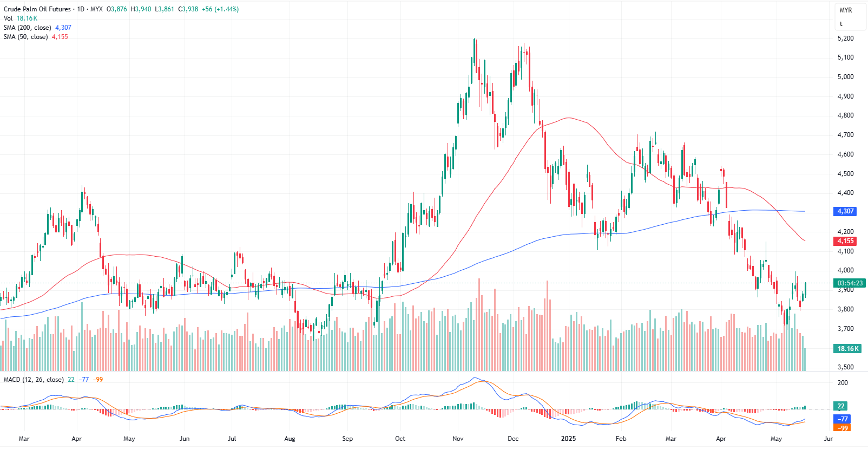
Task: Click the Crude Palm Oil Futures symbol title
Action: pos(37,9)
